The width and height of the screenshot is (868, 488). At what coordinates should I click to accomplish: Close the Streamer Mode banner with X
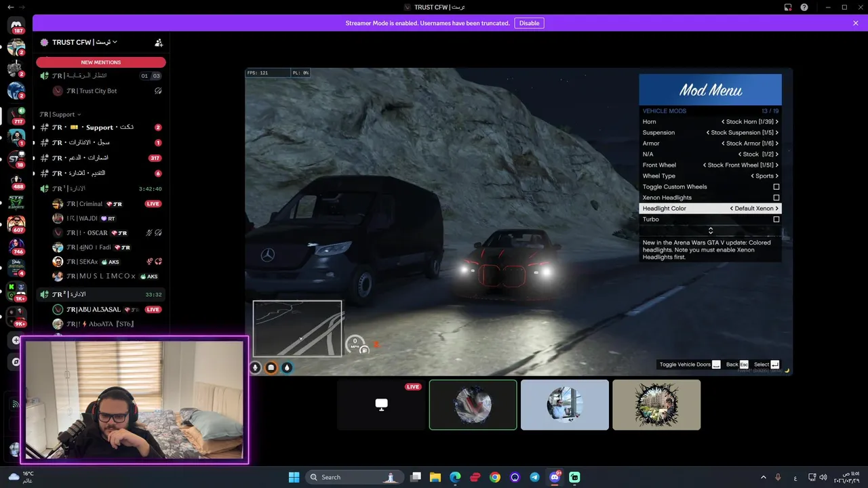[856, 23]
